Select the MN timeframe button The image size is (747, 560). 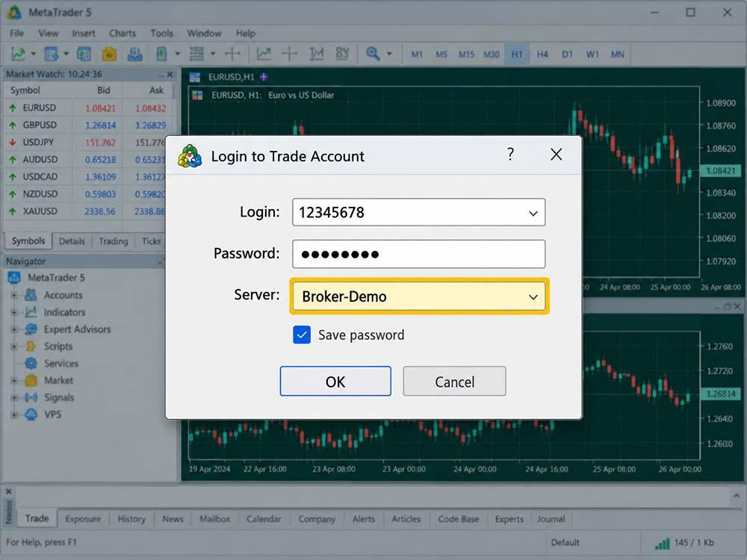click(618, 55)
